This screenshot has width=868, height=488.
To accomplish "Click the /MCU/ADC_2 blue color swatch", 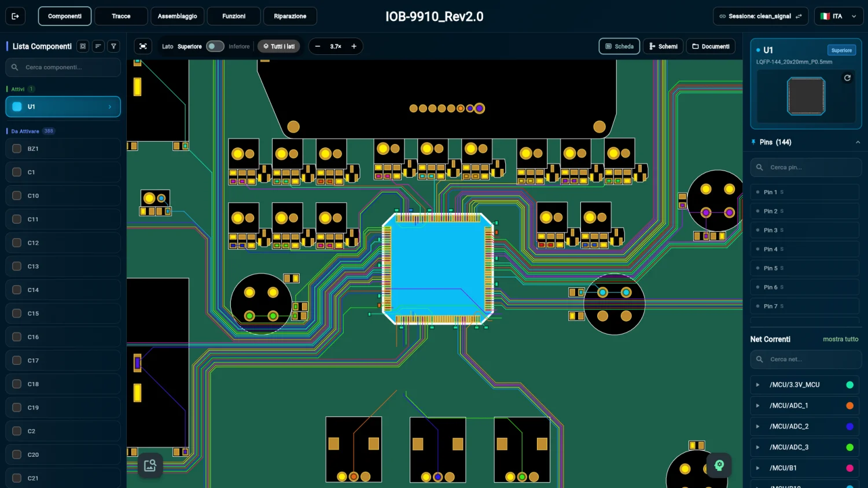I will point(849,427).
